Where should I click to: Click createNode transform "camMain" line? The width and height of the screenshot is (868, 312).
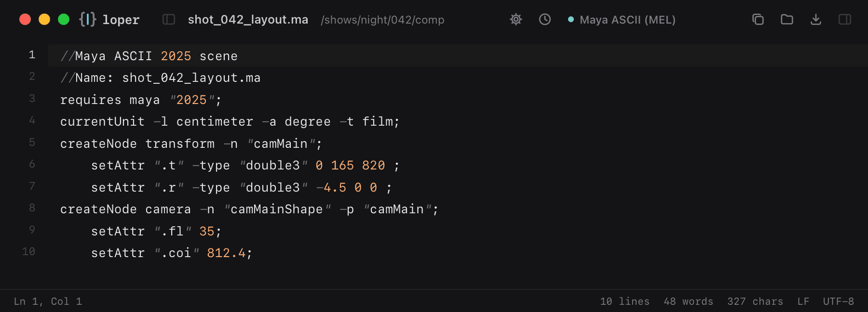pos(191,143)
